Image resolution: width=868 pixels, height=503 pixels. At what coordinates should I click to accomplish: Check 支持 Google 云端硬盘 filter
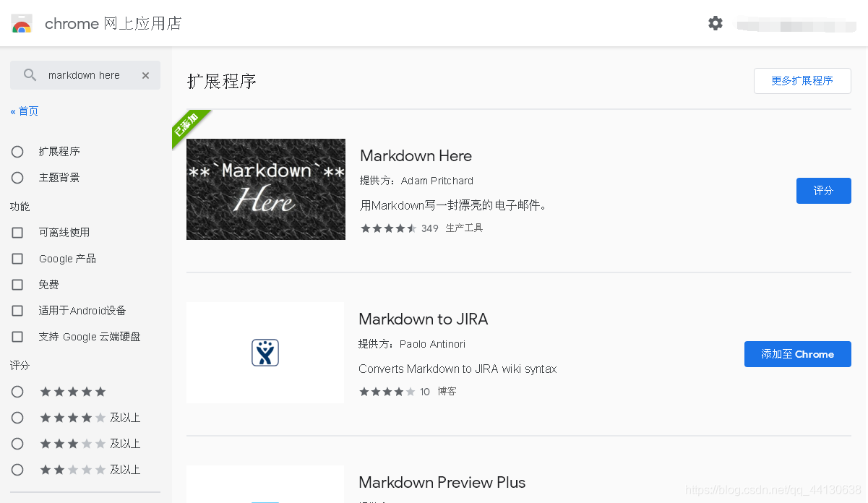tap(17, 337)
